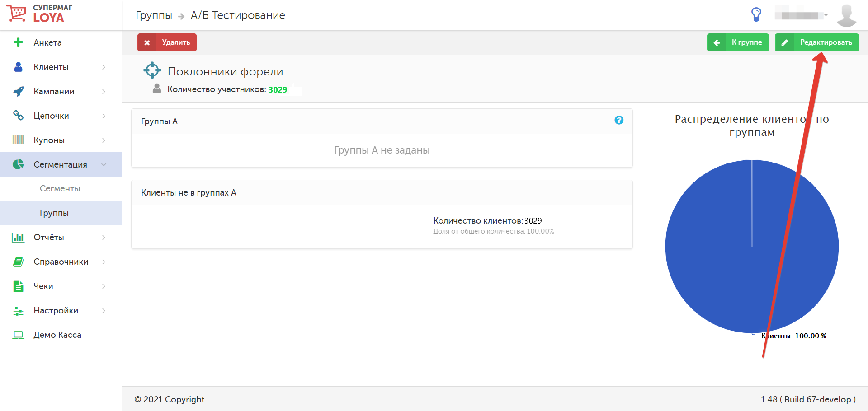Click the lightbulb hints icon in header
This screenshot has width=868, height=411.
point(756,14)
